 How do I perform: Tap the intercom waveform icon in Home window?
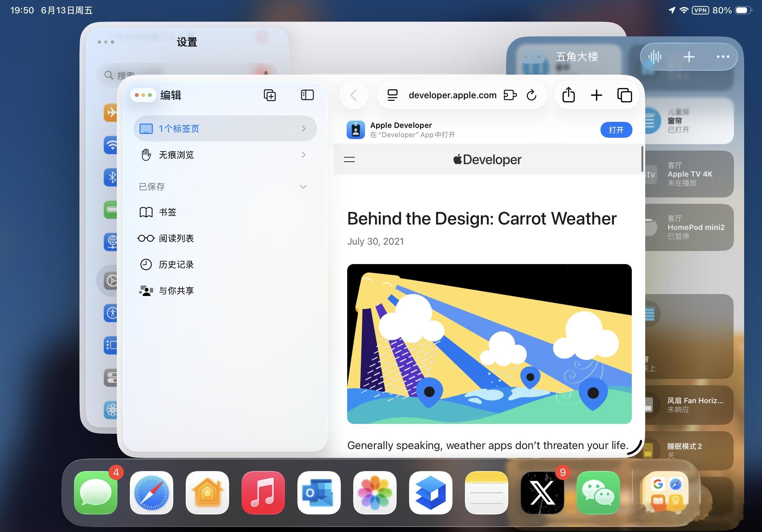coord(654,57)
